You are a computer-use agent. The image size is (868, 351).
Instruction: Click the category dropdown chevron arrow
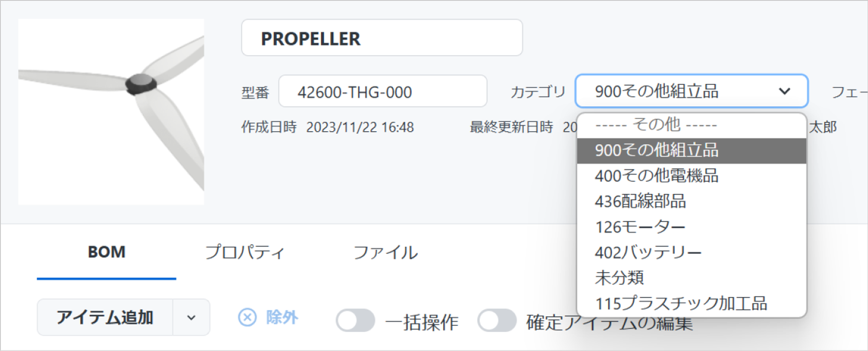coord(784,91)
